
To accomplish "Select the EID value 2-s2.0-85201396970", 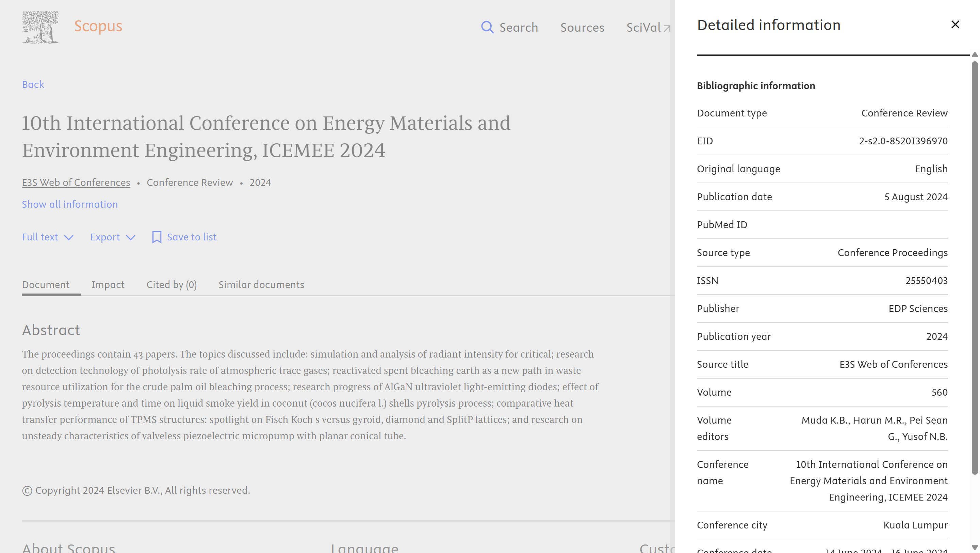I will [x=903, y=141].
